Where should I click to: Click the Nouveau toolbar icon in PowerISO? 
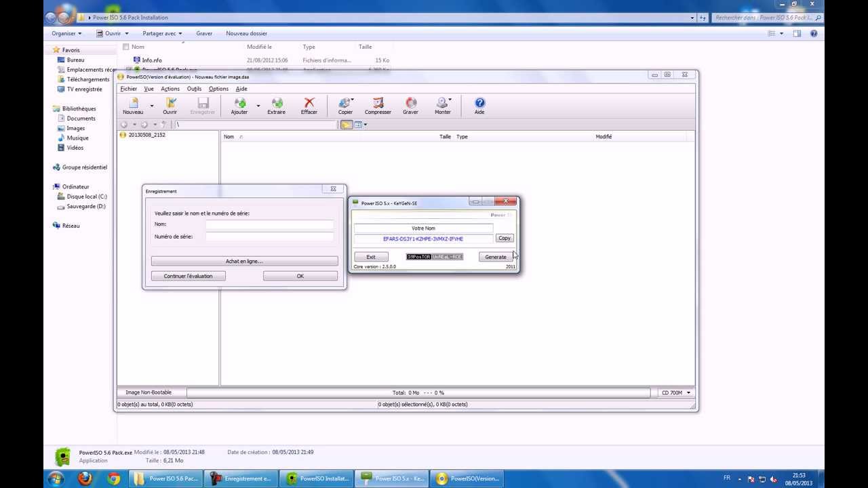tap(134, 102)
